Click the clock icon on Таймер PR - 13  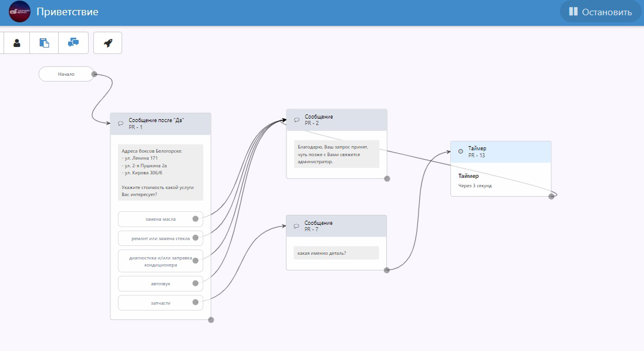coord(460,151)
